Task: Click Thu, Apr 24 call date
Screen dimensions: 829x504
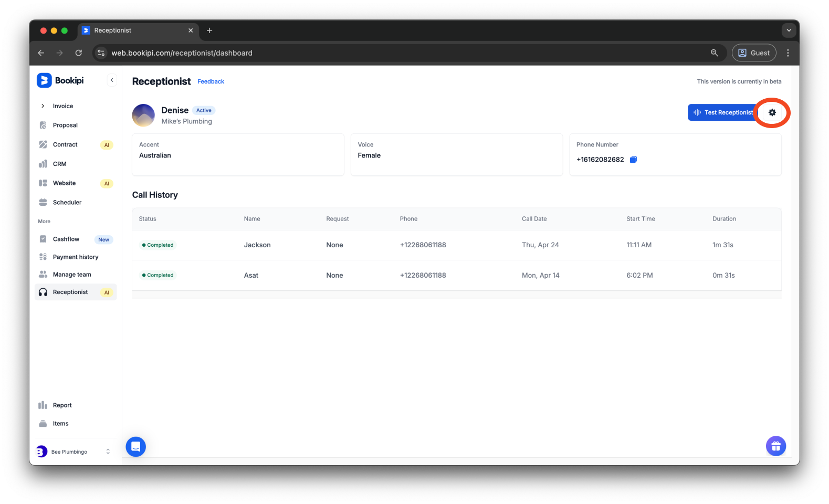Action: point(540,245)
